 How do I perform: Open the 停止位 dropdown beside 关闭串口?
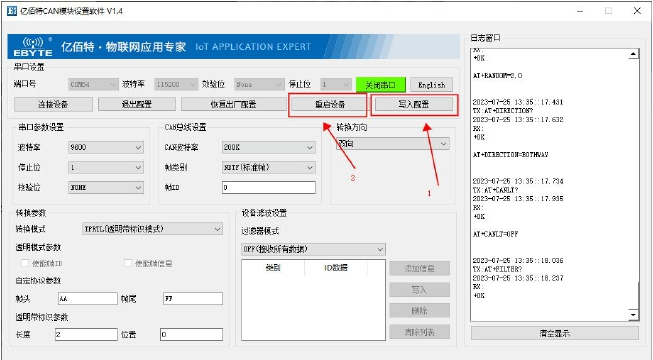[336, 85]
